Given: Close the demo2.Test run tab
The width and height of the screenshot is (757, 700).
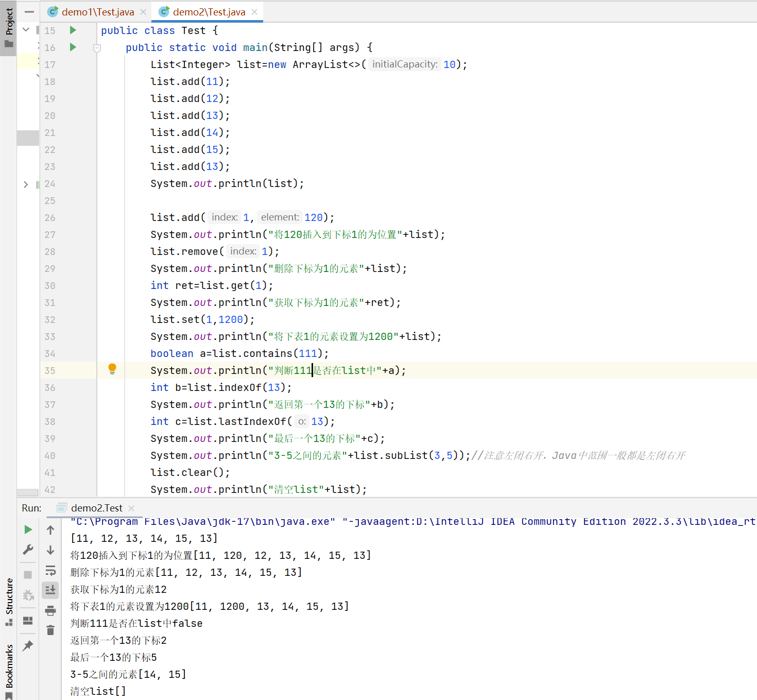Looking at the screenshot, I should pos(131,508).
